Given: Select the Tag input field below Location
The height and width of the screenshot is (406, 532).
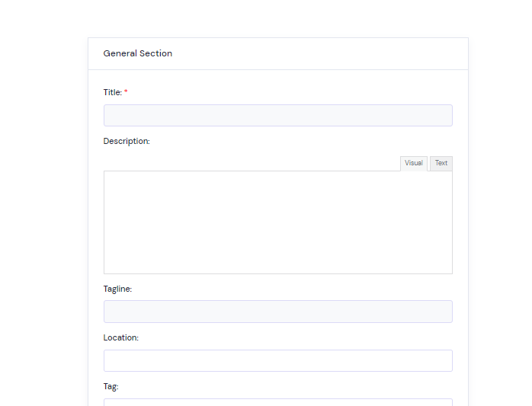Looking at the screenshot, I should click(278, 402).
